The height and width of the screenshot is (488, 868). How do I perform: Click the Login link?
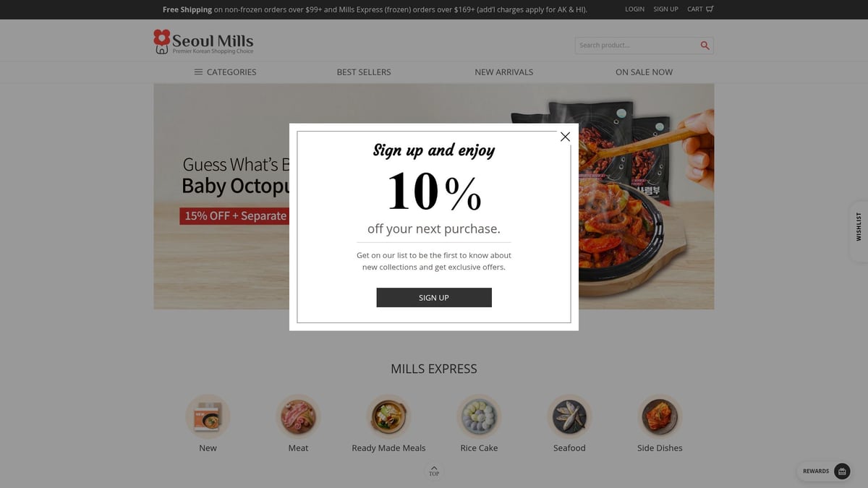(634, 9)
